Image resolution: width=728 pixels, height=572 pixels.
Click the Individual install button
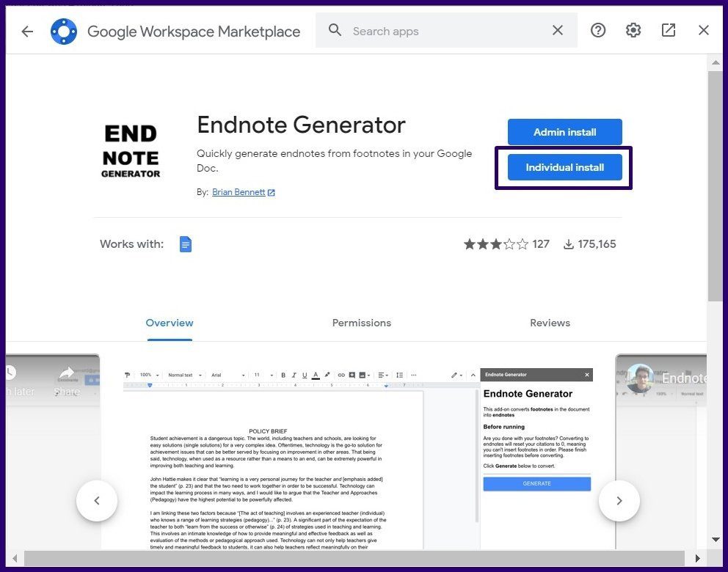tap(564, 167)
